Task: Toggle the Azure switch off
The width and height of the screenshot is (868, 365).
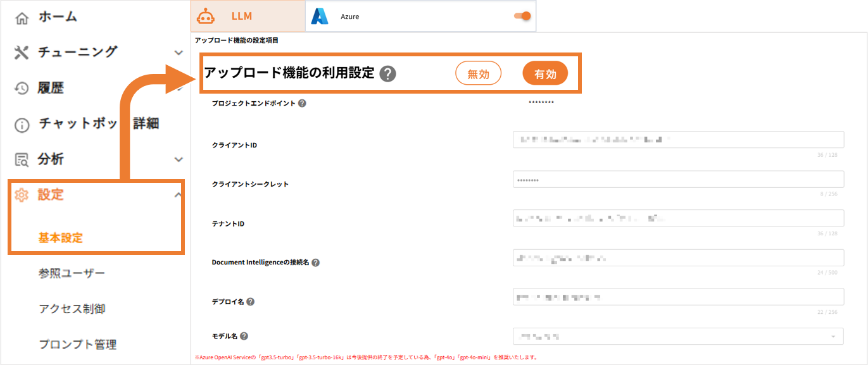Action: [522, 16]
